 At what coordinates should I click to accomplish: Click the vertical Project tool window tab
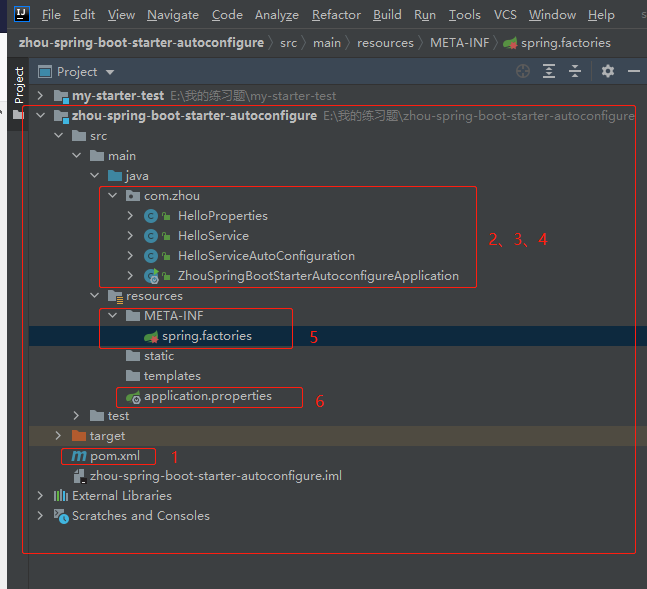point(19,85)
